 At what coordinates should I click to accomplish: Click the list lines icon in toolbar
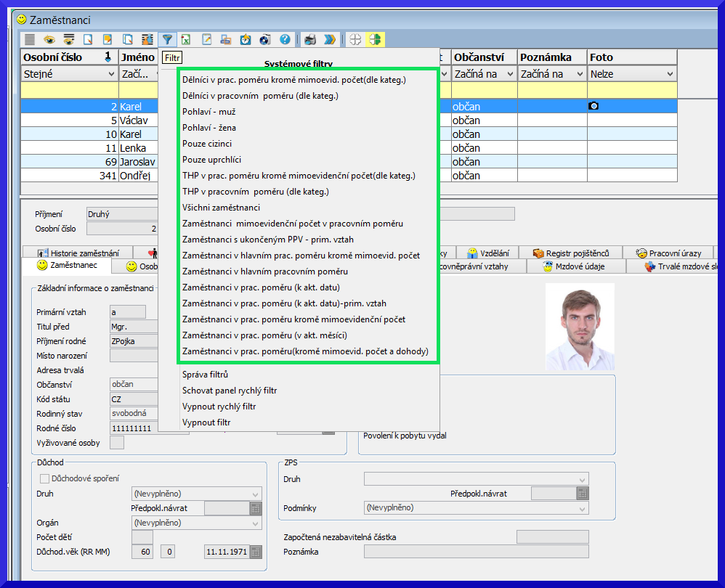30,39
